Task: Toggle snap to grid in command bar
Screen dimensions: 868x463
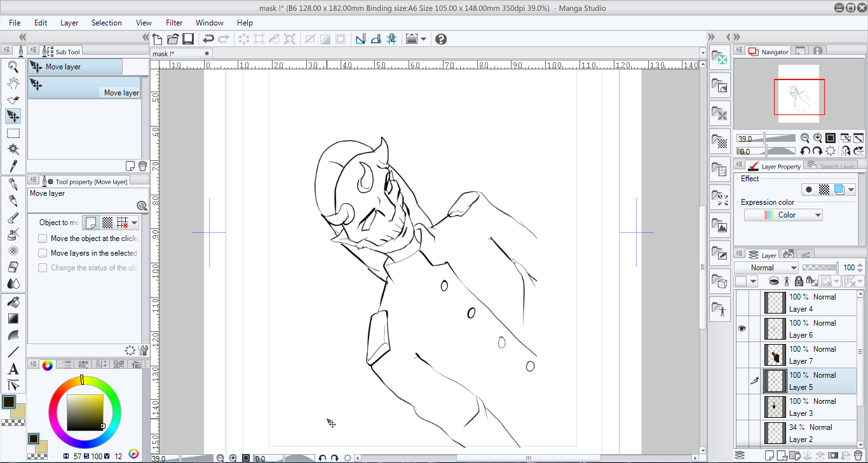Action: pyautogui.click(x=391, y=39)
